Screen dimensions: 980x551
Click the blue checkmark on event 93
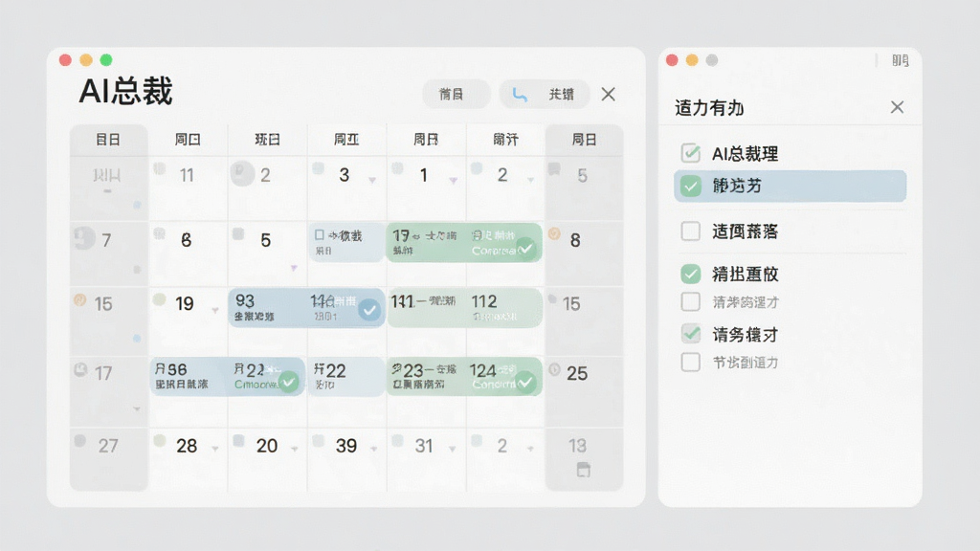point(369,310)
